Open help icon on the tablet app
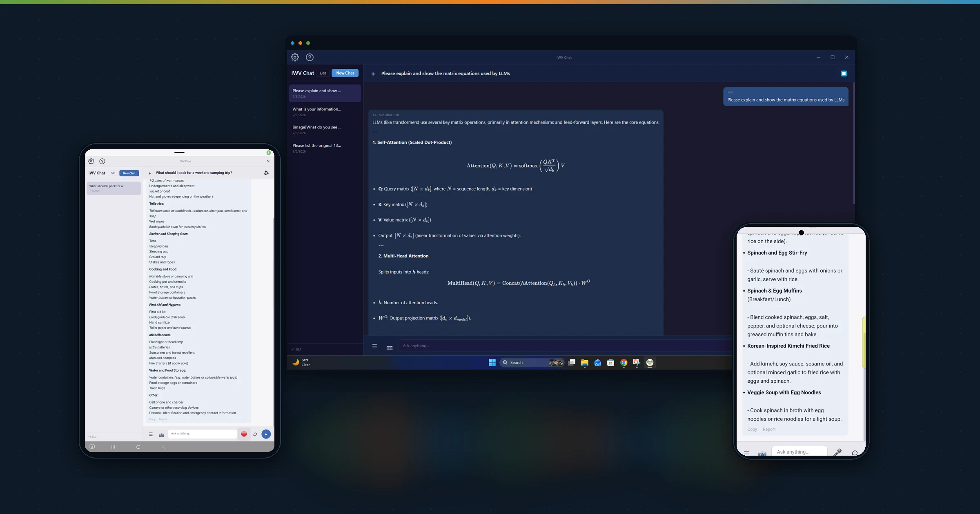Image resolution: width=980 pixels, height=514 pixels. [x=102, y=161]
